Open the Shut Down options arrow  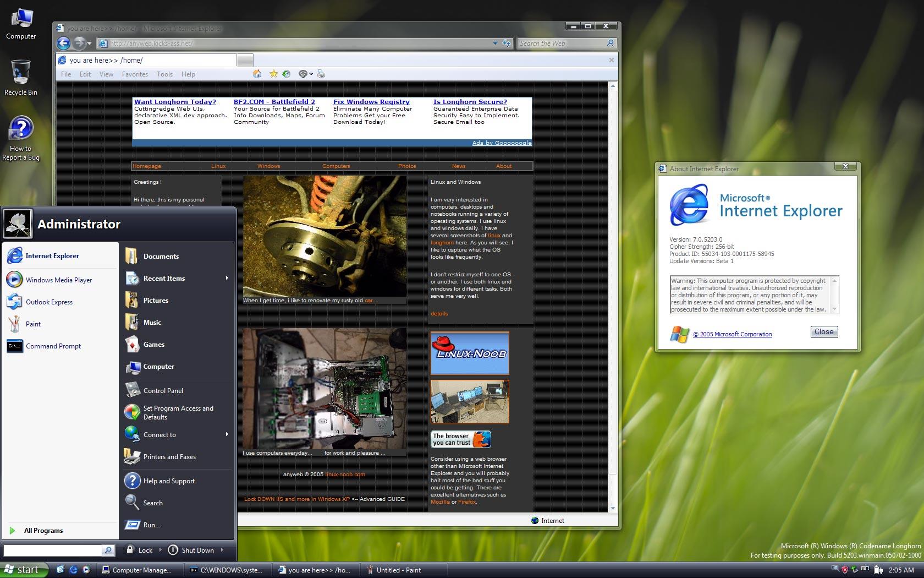[222, 550]
